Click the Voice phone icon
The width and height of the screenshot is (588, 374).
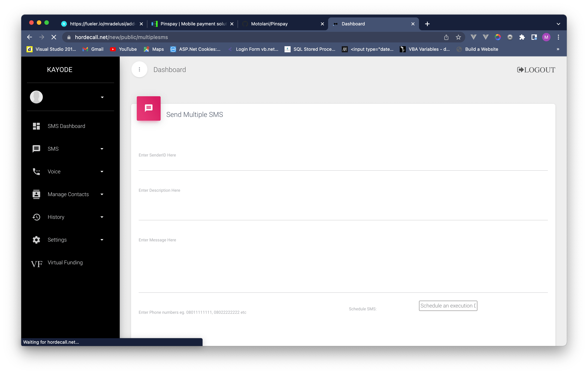36,171
